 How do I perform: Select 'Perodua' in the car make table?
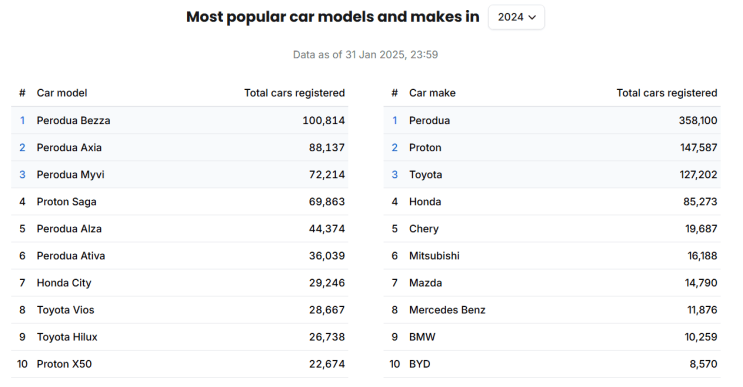point(429,120)
